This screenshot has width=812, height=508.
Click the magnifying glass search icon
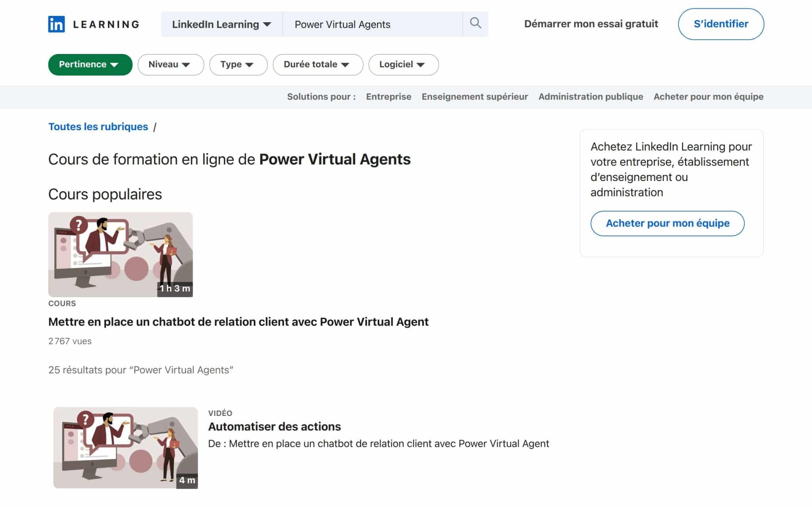tap(475, 23)
